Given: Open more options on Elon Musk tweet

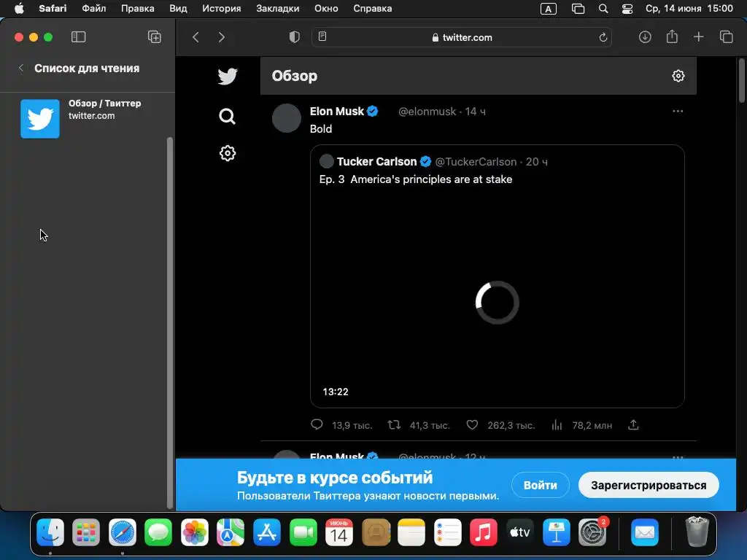Looking at the screenshot, I should pyautogui.click(x=678, y=112).
